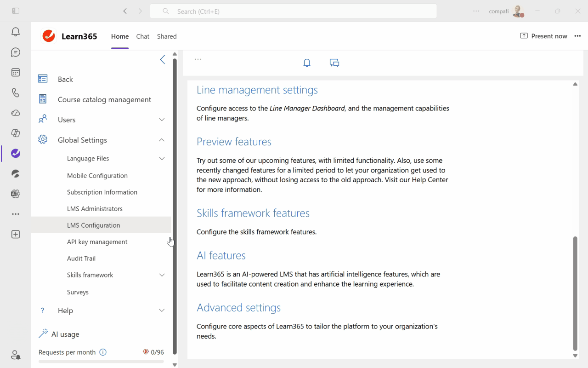The width and height of the screenshot is (588, 368).
Task: Open the AI features link
Action: pos(221,256)
